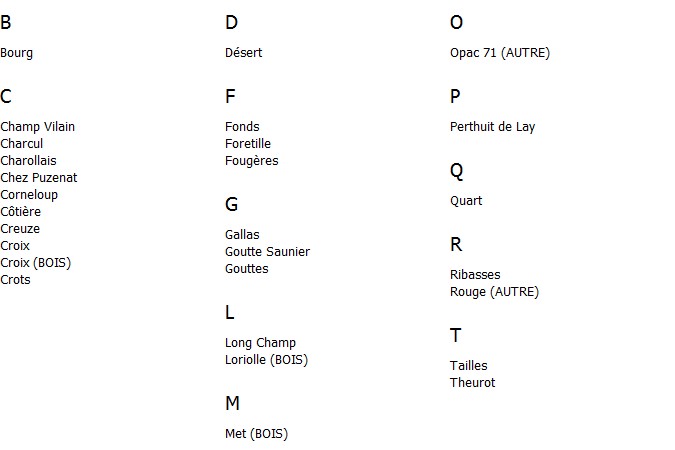Choose Côtière in the list
The height and width of the screenshot is (450, 675).
click(21, 211)
